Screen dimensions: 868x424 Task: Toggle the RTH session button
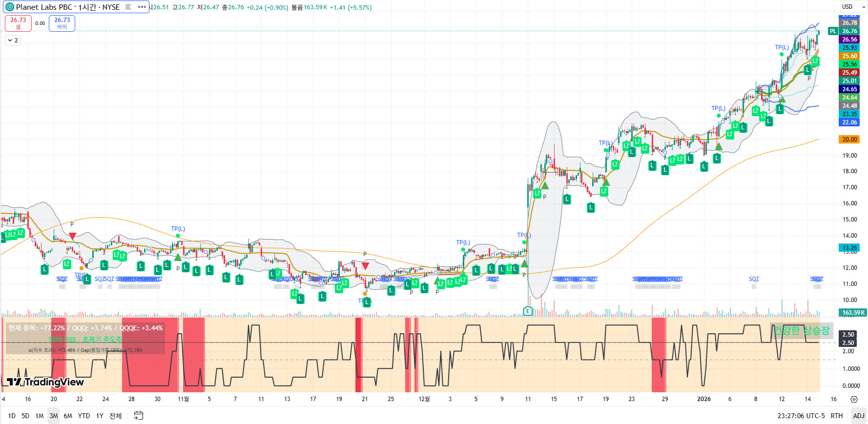(837, 416)
